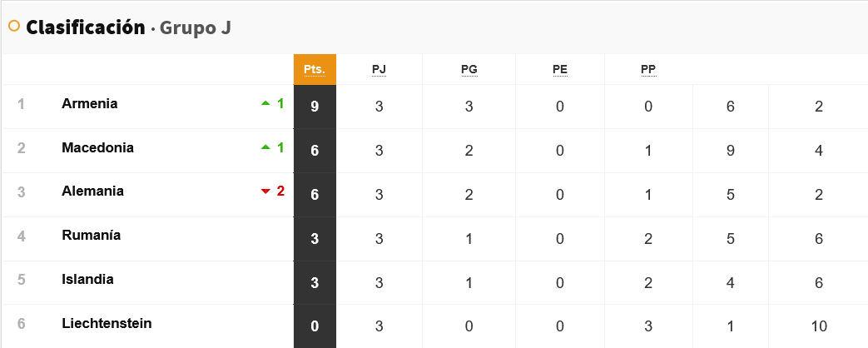This screenshot has width=868, height=348.
Task: Open the Liechtenstein team link
Action: [x=107, y=323]
